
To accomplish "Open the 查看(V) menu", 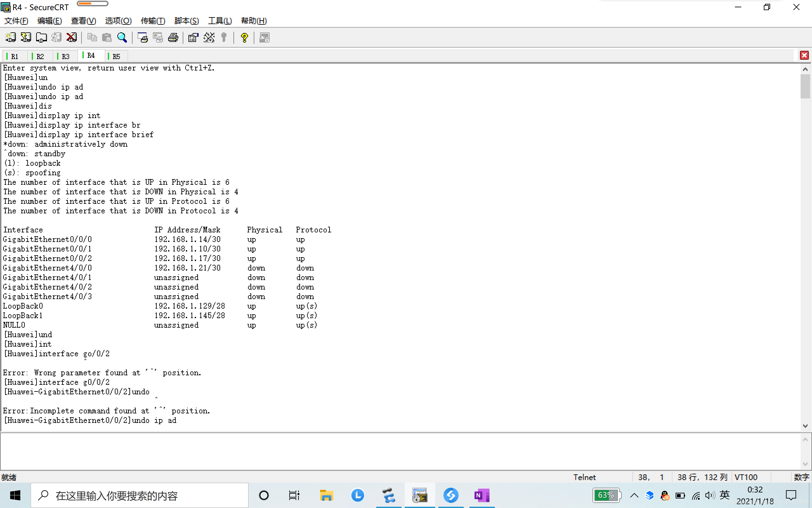I will coord(83,21).
